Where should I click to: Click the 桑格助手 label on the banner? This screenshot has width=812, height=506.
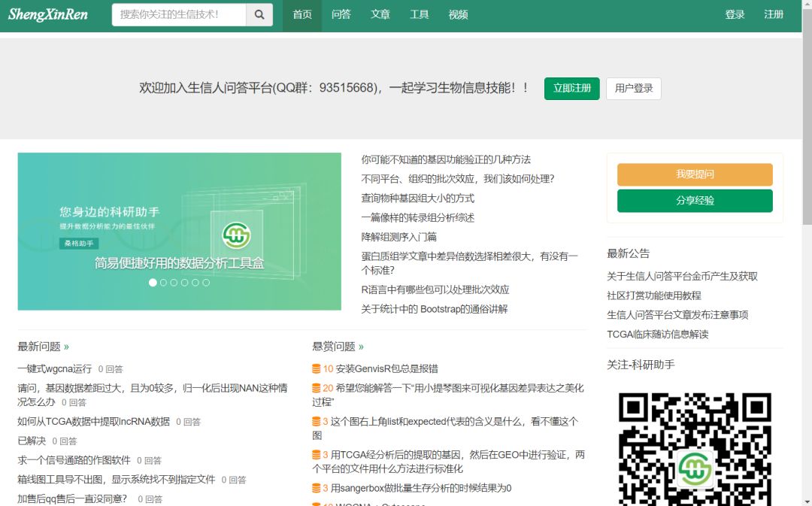coord(79,244)
